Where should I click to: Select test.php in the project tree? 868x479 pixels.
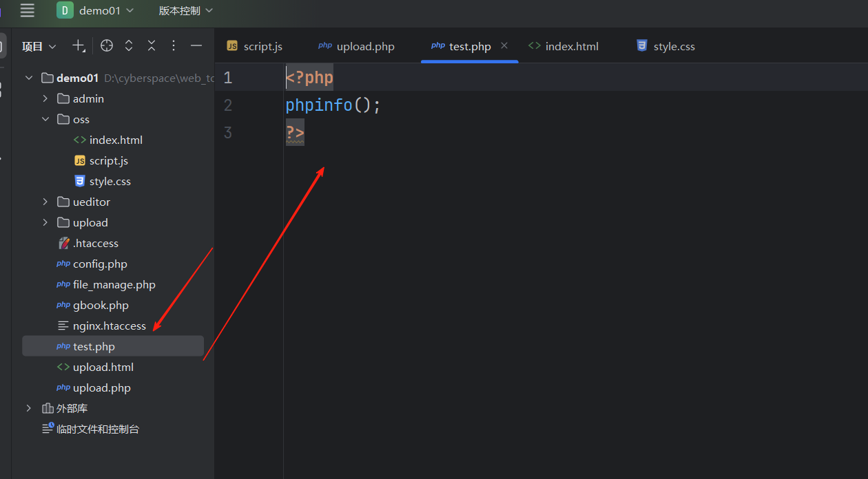pyautogui.click(x=113, y=346)
